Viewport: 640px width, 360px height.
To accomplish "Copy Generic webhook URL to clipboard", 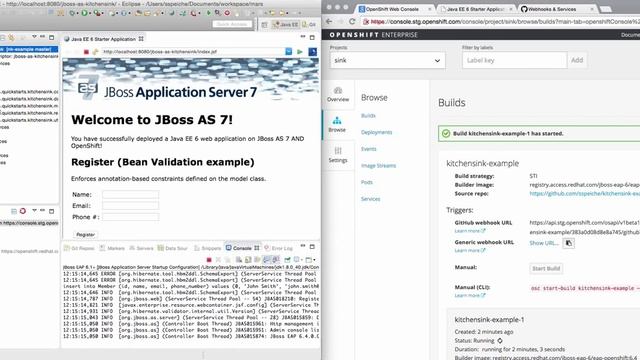I will pos(569,243).
